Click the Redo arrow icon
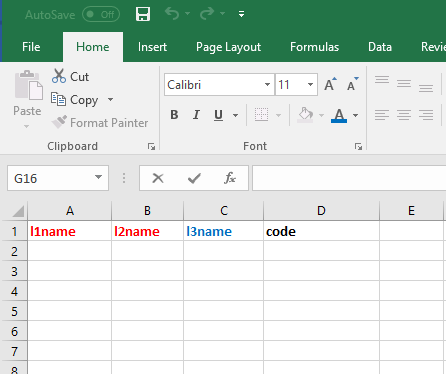446x374 pixels. [x=207, y=14]
